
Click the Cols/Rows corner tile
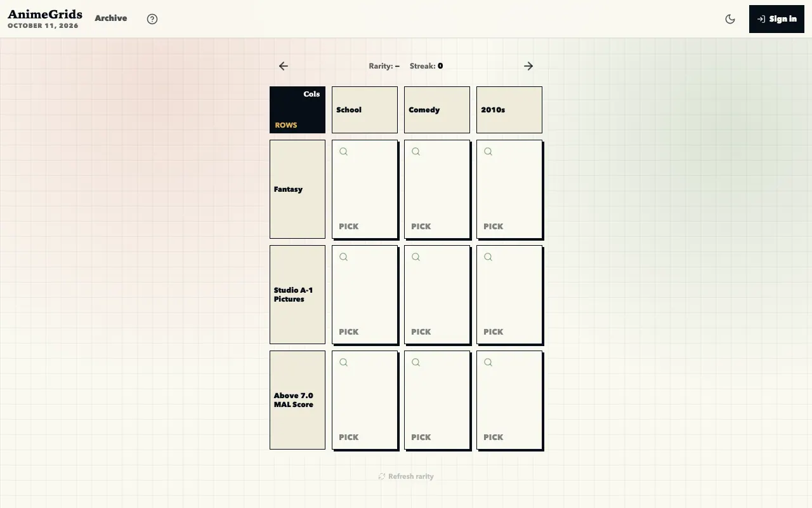click(x=298, y=110)
